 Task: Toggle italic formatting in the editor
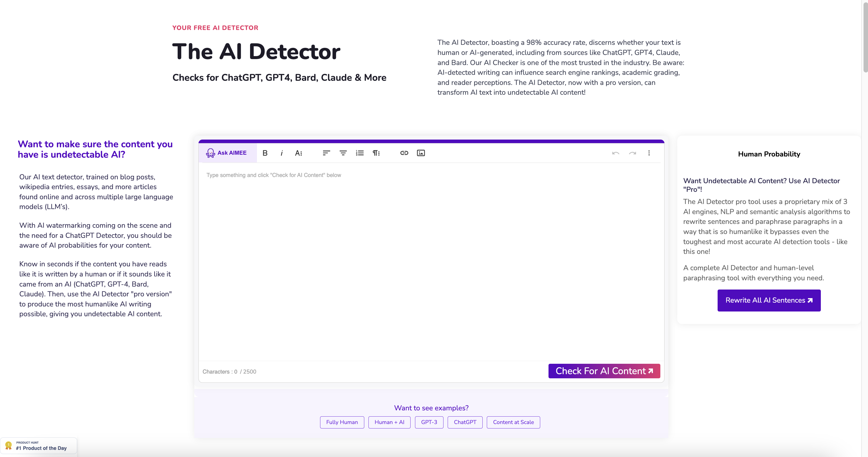pyautogui.click(x=282, y=153)
